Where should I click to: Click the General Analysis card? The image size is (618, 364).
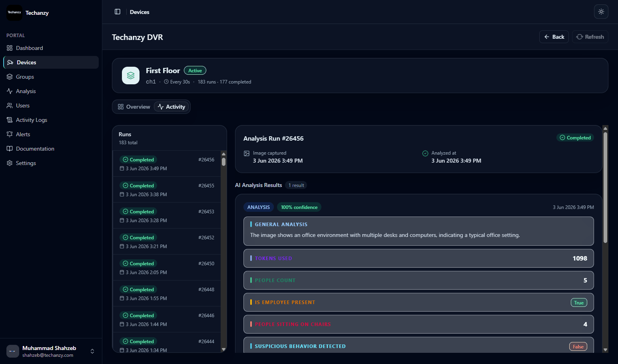coord(419,231)
